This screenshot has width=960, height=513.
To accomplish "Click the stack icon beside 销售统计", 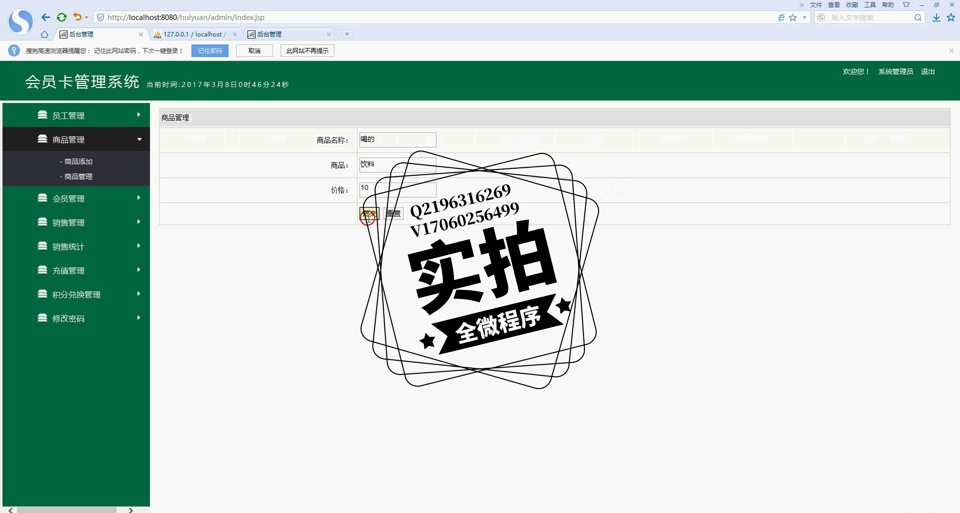I will pyautogui.click(x=42, y=246).
